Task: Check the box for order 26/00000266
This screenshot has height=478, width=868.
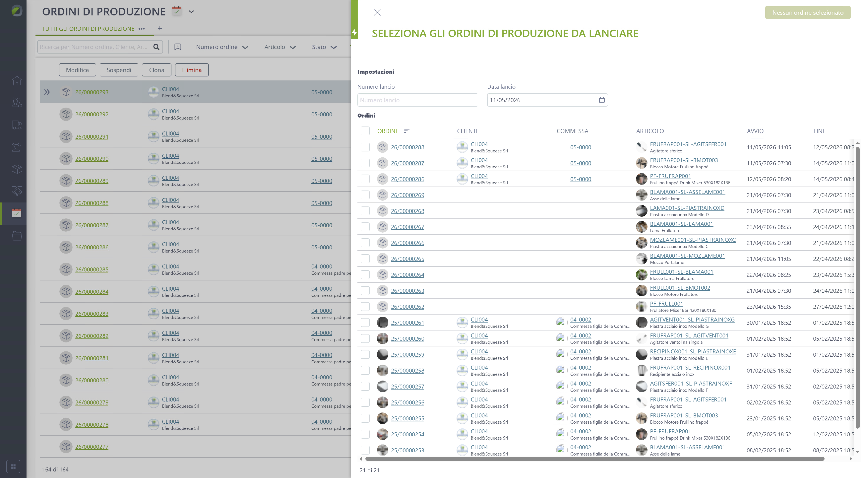Action: (365, 243)
